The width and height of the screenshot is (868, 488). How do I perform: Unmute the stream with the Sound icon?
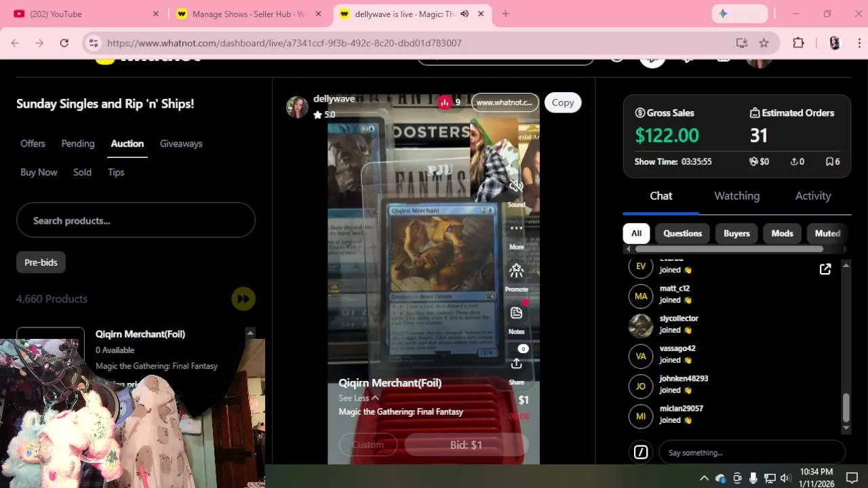coord(516,186)
